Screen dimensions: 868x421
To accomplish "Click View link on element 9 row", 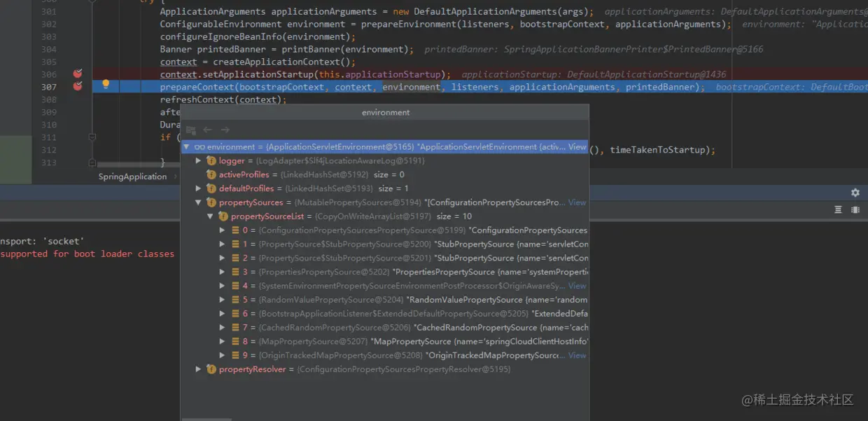I will point(577,355).
